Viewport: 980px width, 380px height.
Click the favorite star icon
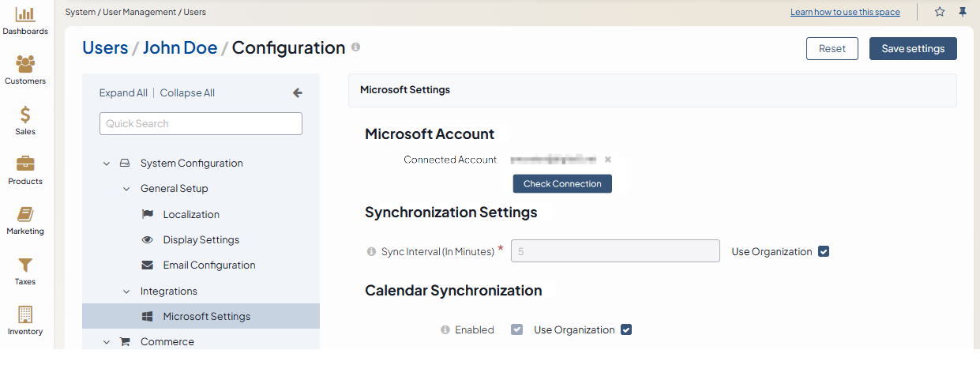(x=940, y=12)
